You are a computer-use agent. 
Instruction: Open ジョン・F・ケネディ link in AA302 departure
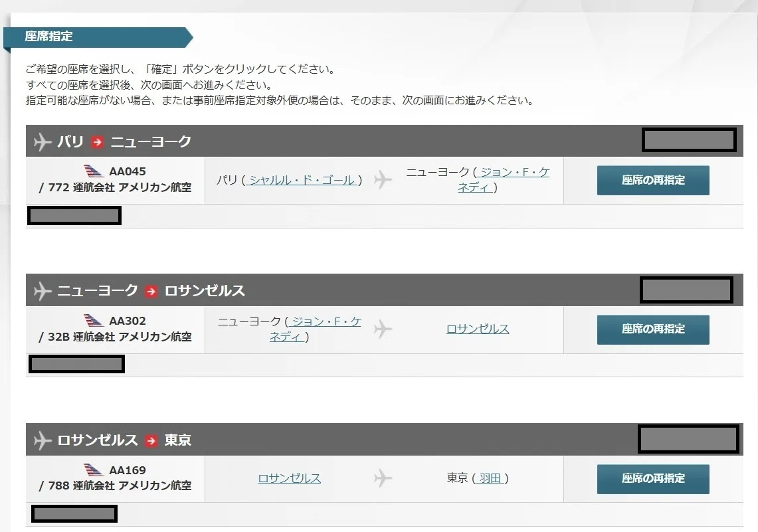tap(315, 329)
